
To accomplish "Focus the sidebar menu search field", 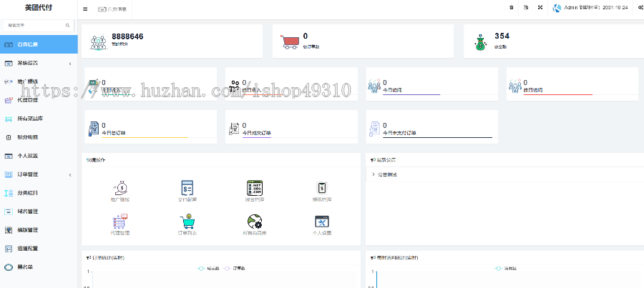I will 39,26.
